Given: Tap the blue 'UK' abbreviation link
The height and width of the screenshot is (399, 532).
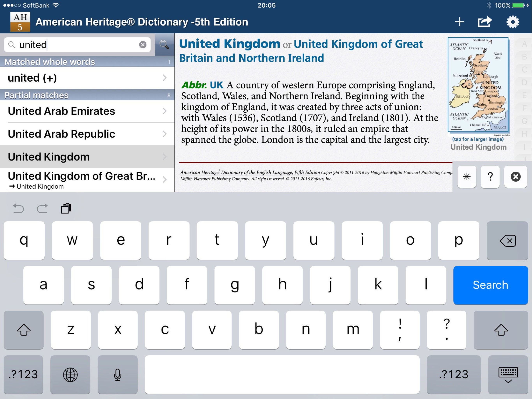Looking at the screenshot, I should [217, 85].
